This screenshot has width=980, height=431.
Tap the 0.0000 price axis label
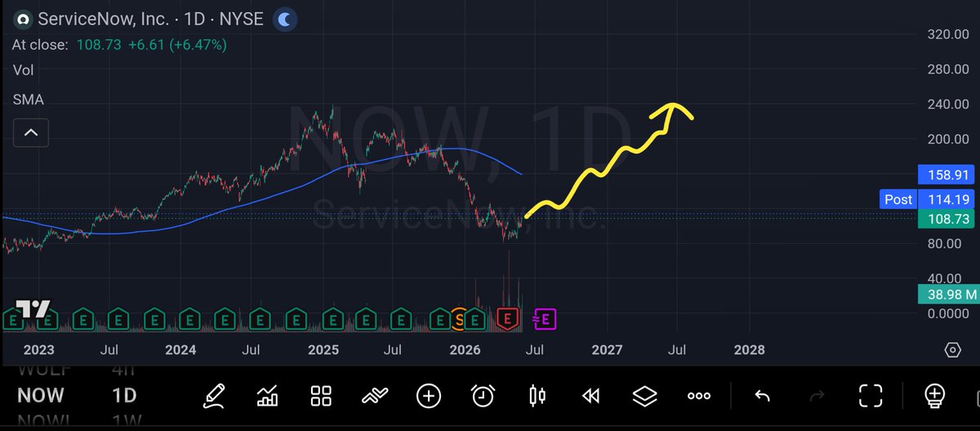(x=947, y=314)
